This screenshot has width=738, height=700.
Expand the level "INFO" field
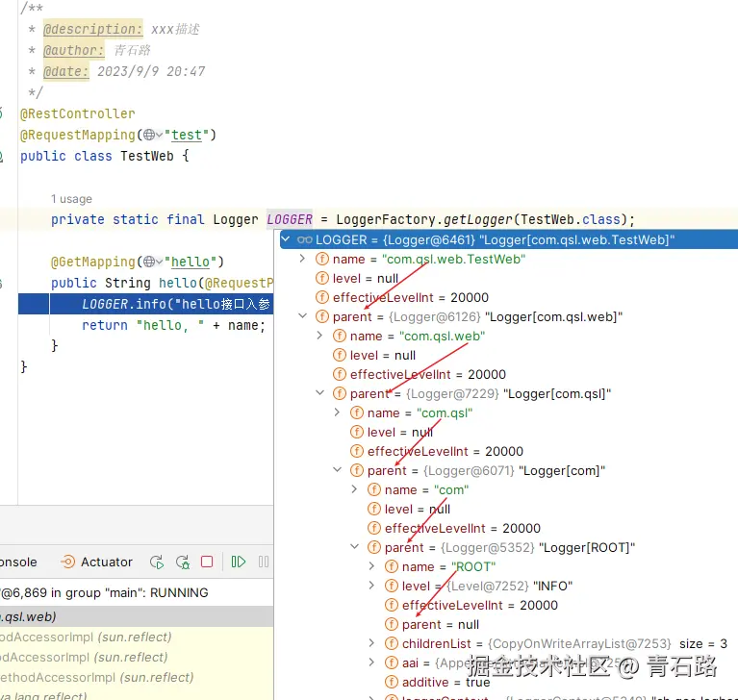(371, 586)
